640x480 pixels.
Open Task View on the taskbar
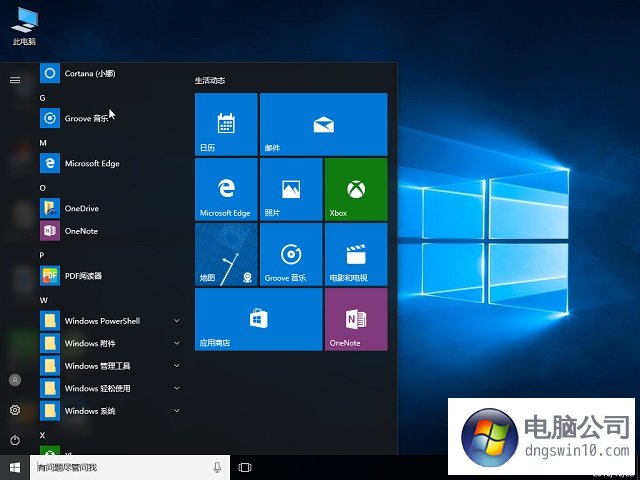(245, 467)
